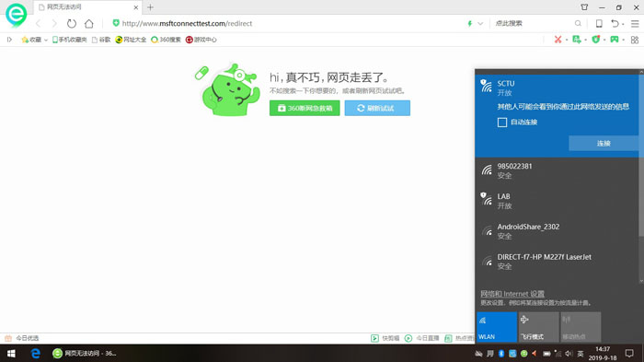This screenshot has height=362, width=644.
Task: Open 网络和 Internet 设置 link
Action: (x=512, y=294)
